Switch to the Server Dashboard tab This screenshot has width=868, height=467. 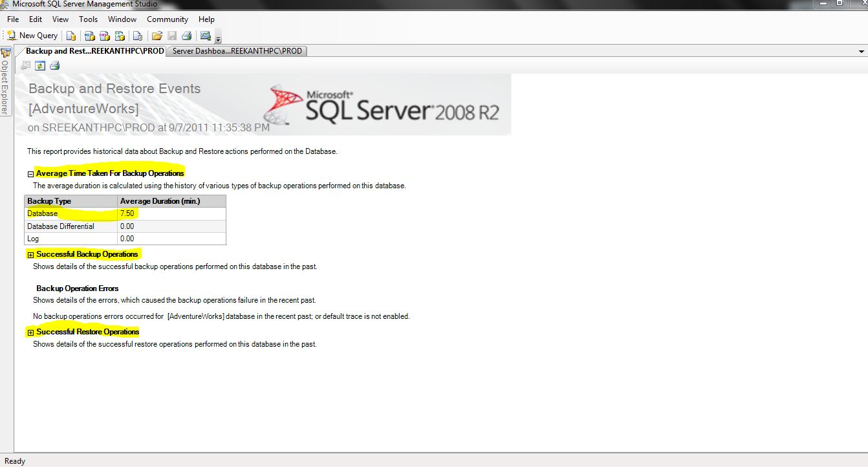coord(237,51)
